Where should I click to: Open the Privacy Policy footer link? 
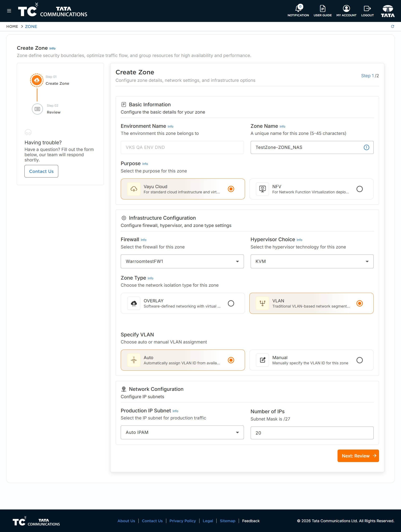[183, 521]
